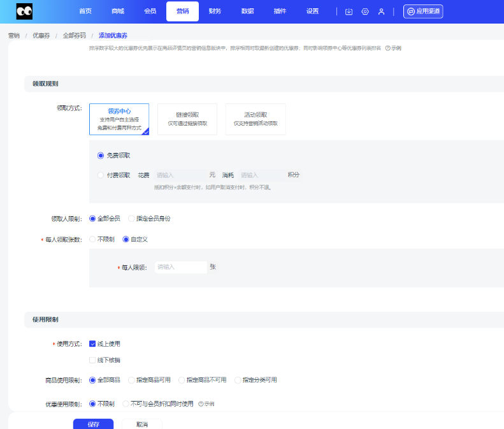Viewport: 504px width, 429px height.
Task: Open the gear settings icon in the header
Action: (x=365, y=11)
